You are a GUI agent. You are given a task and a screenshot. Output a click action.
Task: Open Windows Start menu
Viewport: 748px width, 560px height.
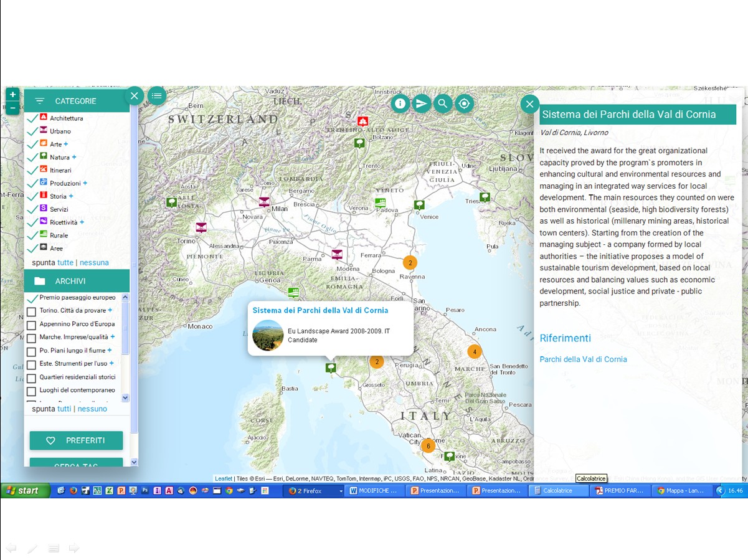click(23, 491)
